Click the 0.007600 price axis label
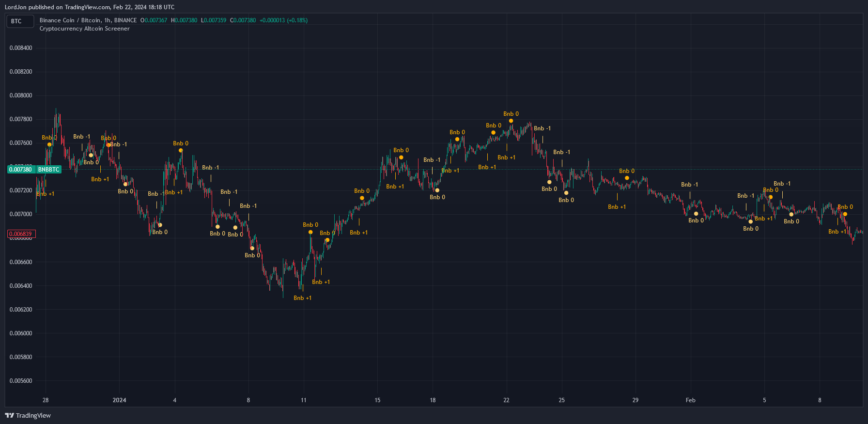Image resolution: width=868 pixels, height=424 pixels. (21, 143)
